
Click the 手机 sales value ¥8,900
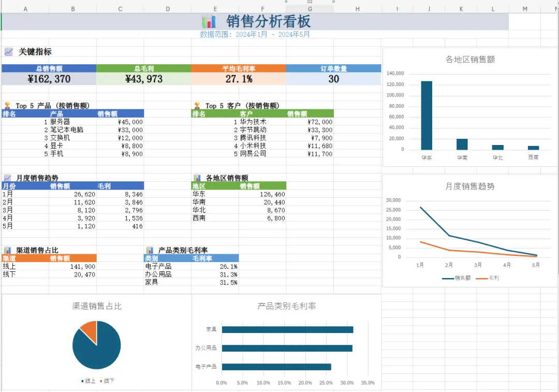120,154
